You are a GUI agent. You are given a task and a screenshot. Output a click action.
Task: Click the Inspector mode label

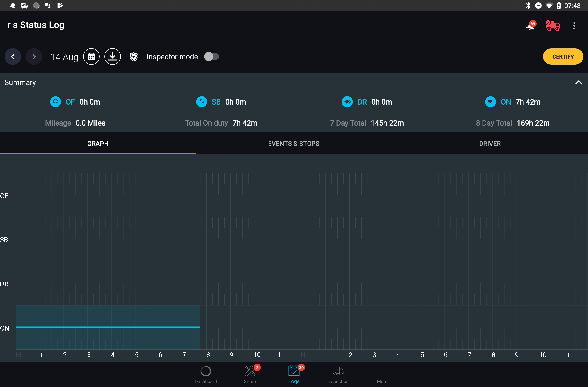click(172, 57)
